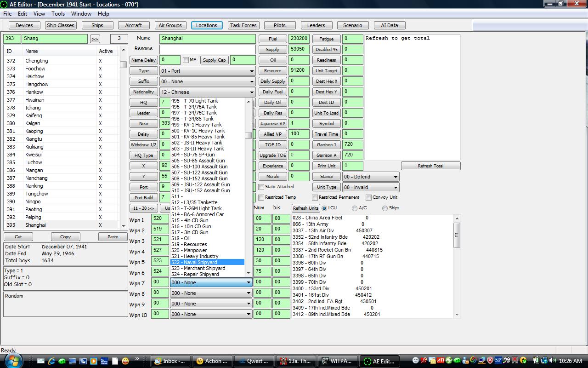The height and width of the screenshot is (368, 588).
Task: Switch to the Task Forces tab
Action: pos(243,25)
